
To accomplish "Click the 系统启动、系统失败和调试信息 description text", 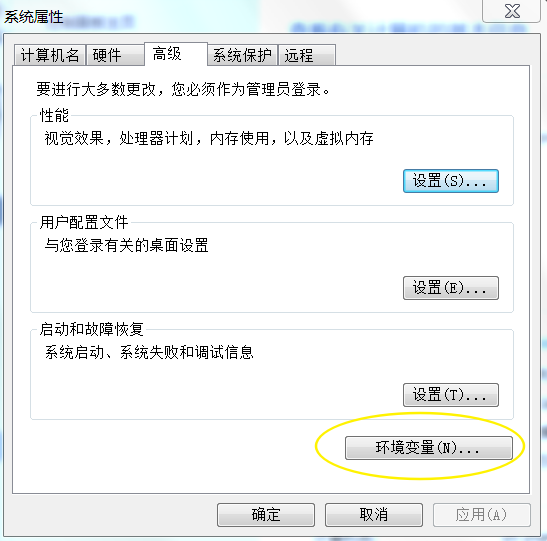I will click(149, 352).
